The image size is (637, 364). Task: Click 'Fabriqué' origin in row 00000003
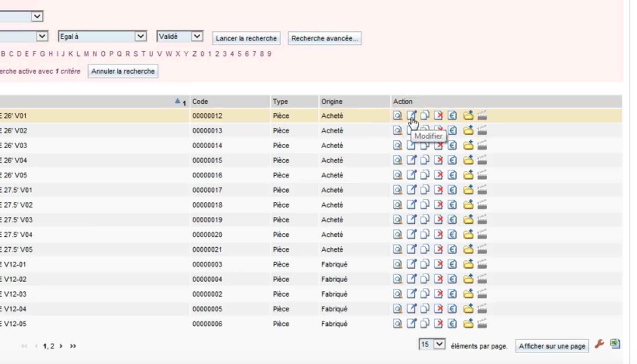point(334,264)
